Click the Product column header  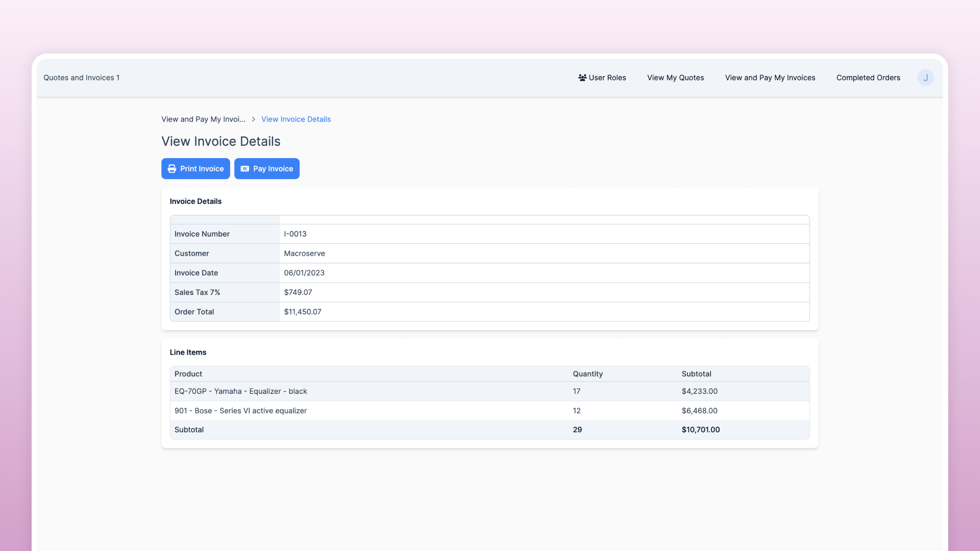click(188, 374)
